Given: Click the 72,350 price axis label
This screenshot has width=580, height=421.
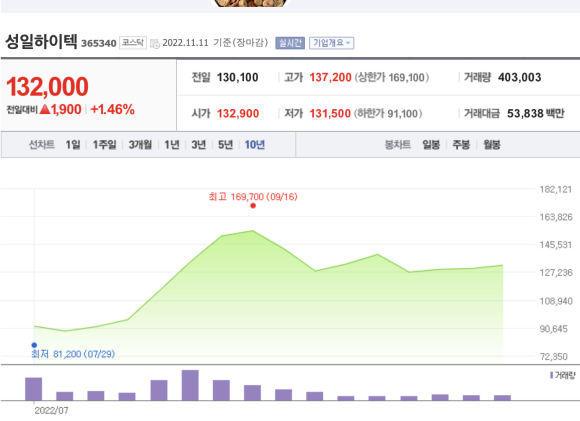Looking at the screenshot, I should (554, 357).
